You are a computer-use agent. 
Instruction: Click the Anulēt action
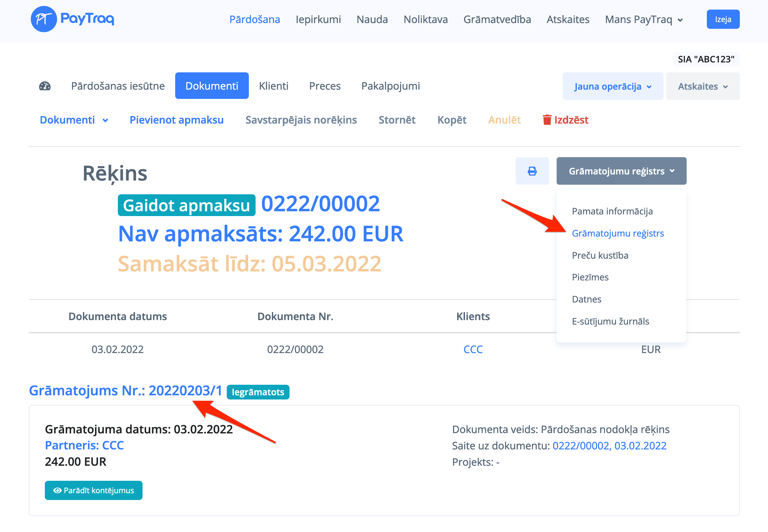point(504,120)
